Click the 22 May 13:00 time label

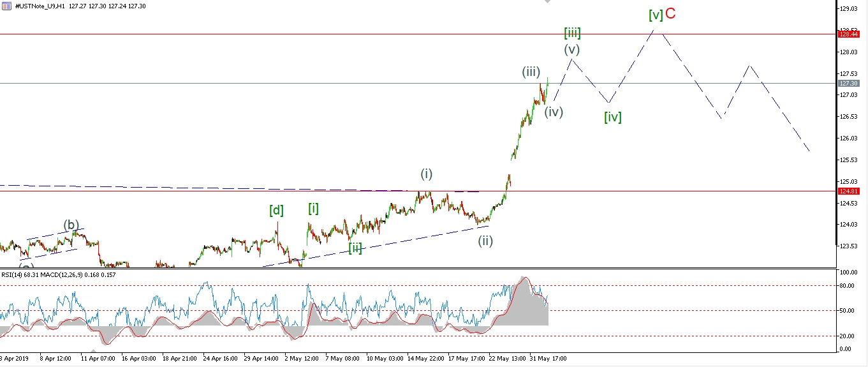(x=508, y=359)
